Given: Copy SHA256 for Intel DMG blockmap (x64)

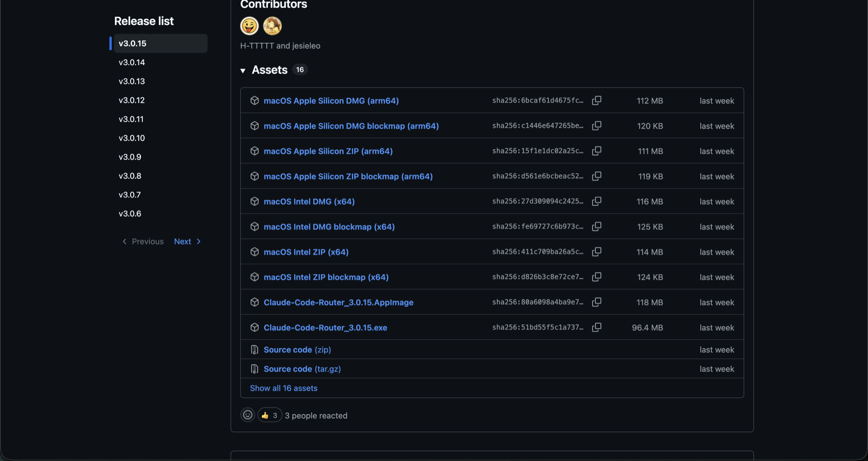Looking at the screenshot, I should pos(597,226).
